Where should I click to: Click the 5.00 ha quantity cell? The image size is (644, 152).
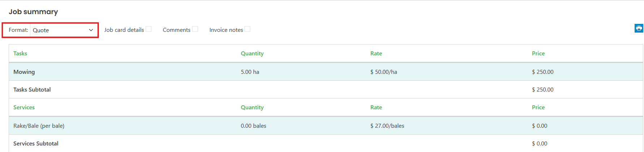point(250,72)
